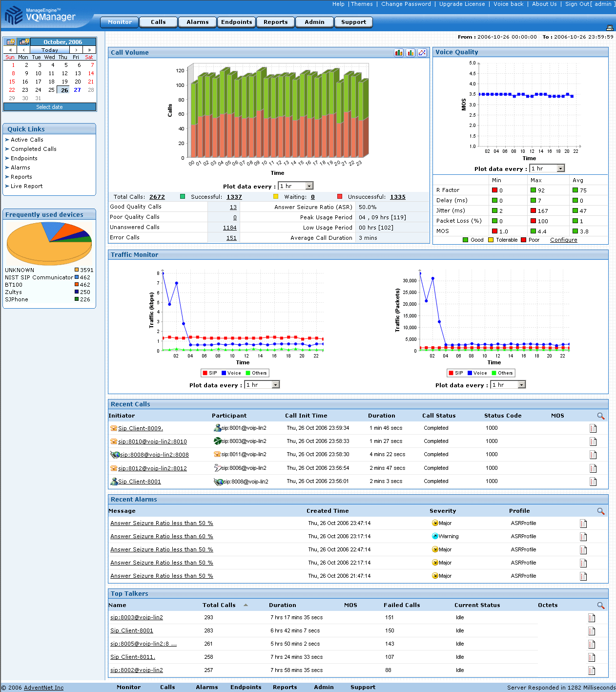View details icon for the 22:47:14 alarm
The height and width of the screenshot is (692, 616).
583,550
